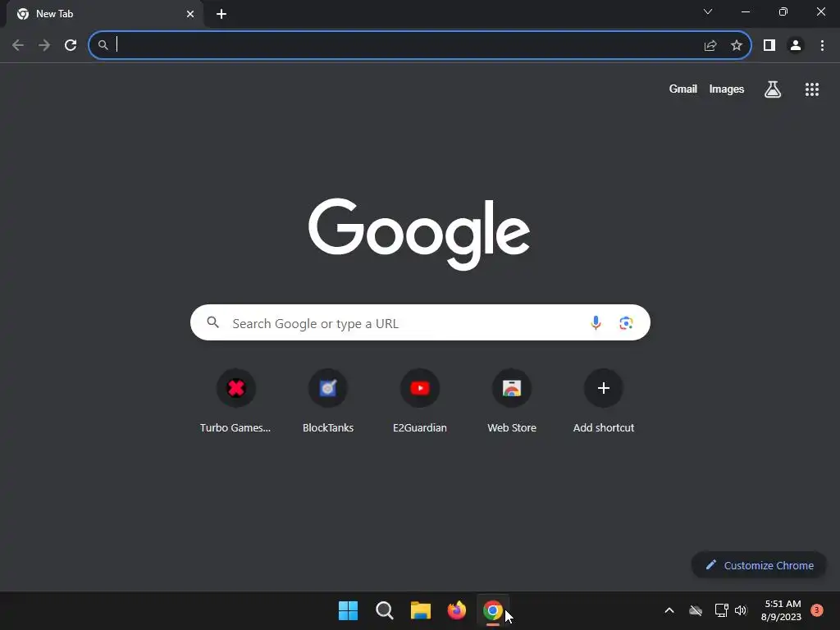Viewport: 840px width, 630px height.
Task: Click the Google logo
Action: pos(419,234)
